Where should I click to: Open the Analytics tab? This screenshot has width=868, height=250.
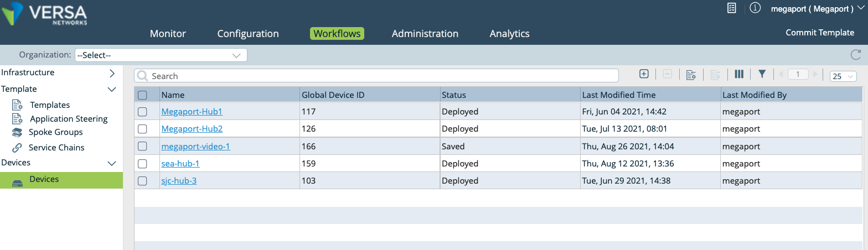click(x=509, y=34)
